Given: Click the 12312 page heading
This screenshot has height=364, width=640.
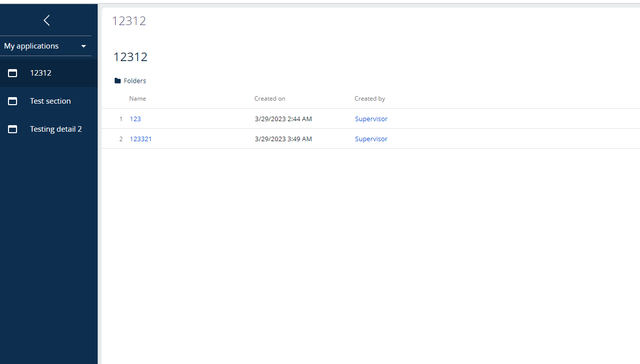Looking at the screenshot, I should [130, 57].
